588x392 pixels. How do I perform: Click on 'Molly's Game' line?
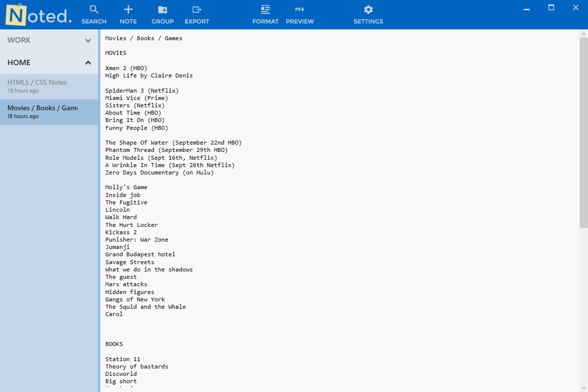tap(126, 187)
